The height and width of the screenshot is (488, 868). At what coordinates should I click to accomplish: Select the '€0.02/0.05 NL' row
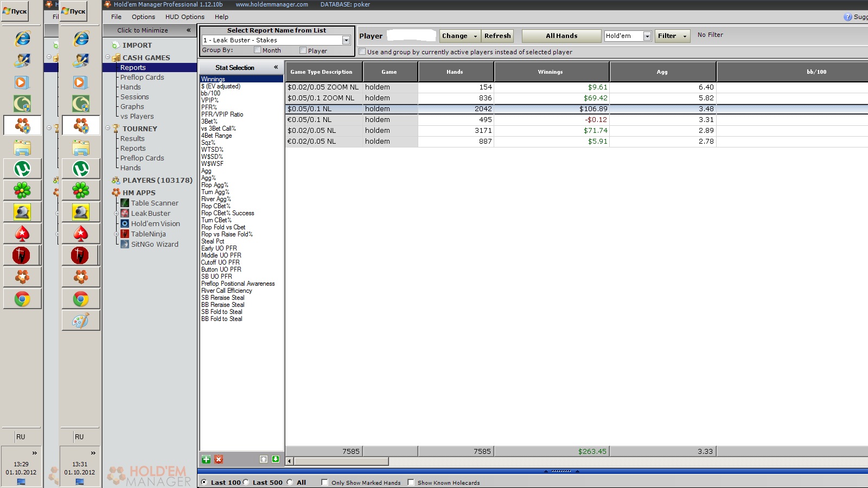pos(577,142)
